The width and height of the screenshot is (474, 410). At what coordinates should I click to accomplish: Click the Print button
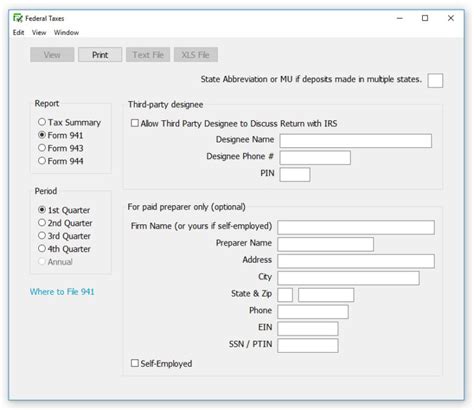point(100,55)
